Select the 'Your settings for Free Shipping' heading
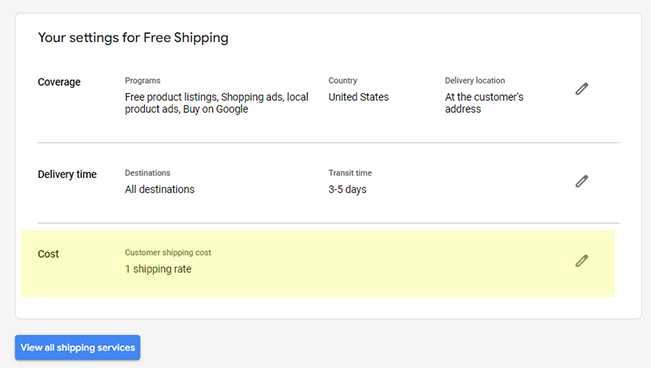This screenshot has width=651, height=368. [133, 38]
